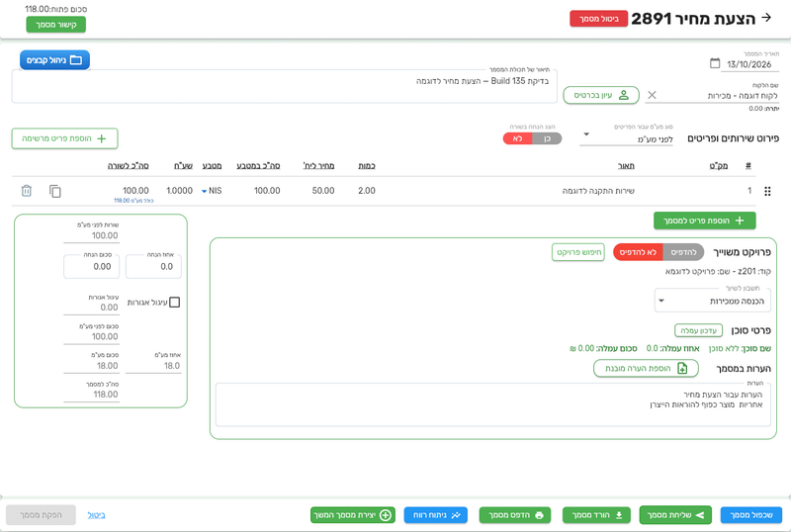Click the הורד מסמך download button
The image size is (791, 532).
coord(597,515)
